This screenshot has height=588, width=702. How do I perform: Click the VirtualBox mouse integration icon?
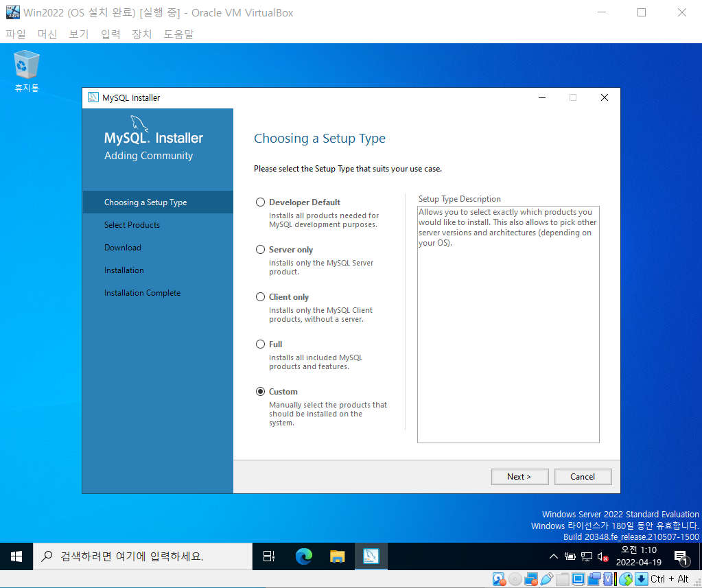click(x=625, y=579)
